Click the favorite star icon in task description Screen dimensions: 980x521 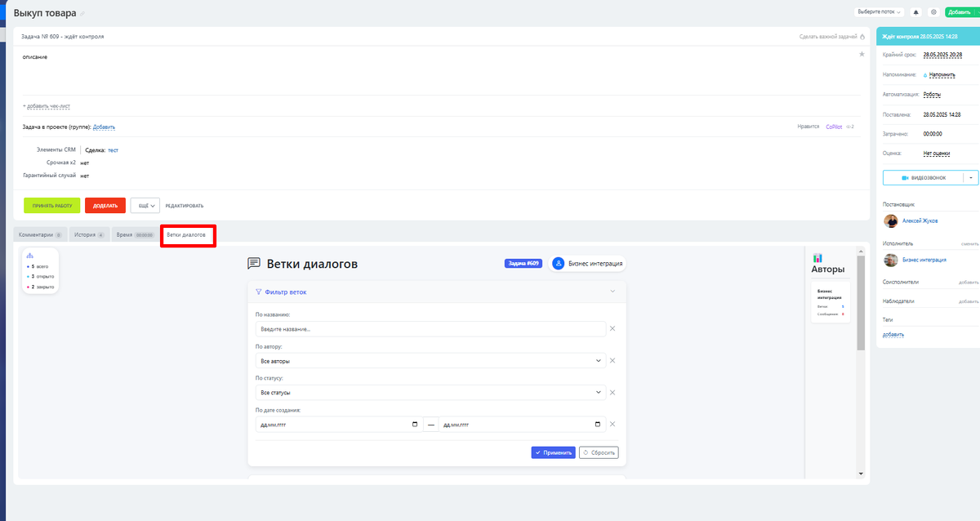coord(862,54)
